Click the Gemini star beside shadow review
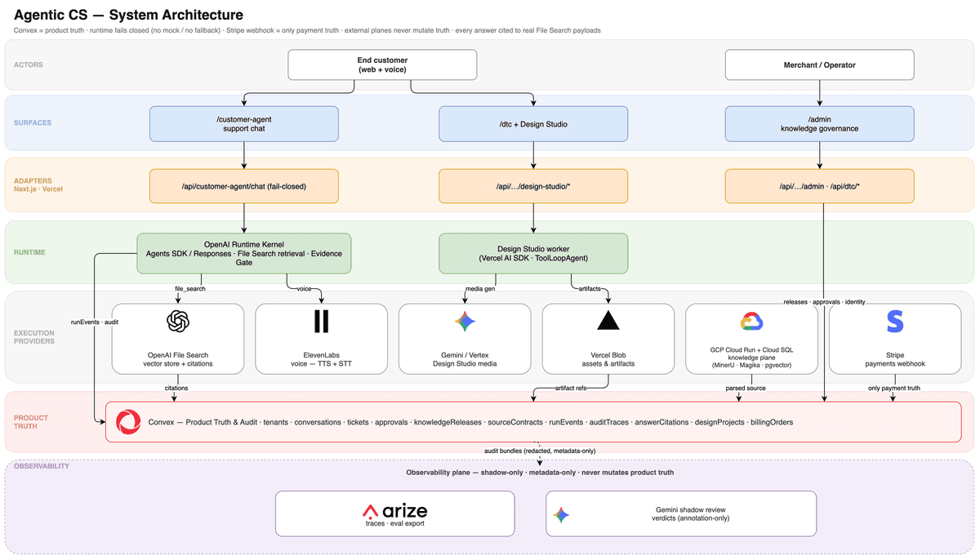 pos(561,514)
